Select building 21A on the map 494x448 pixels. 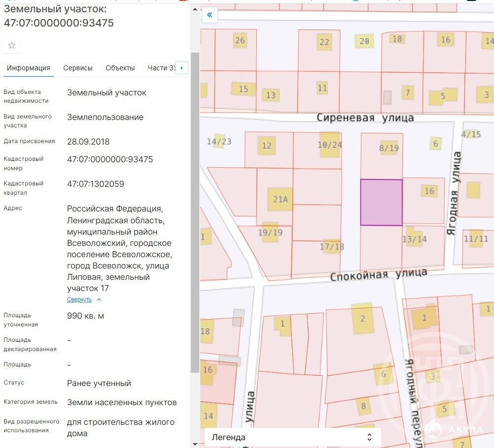click(x=280, y=199)
